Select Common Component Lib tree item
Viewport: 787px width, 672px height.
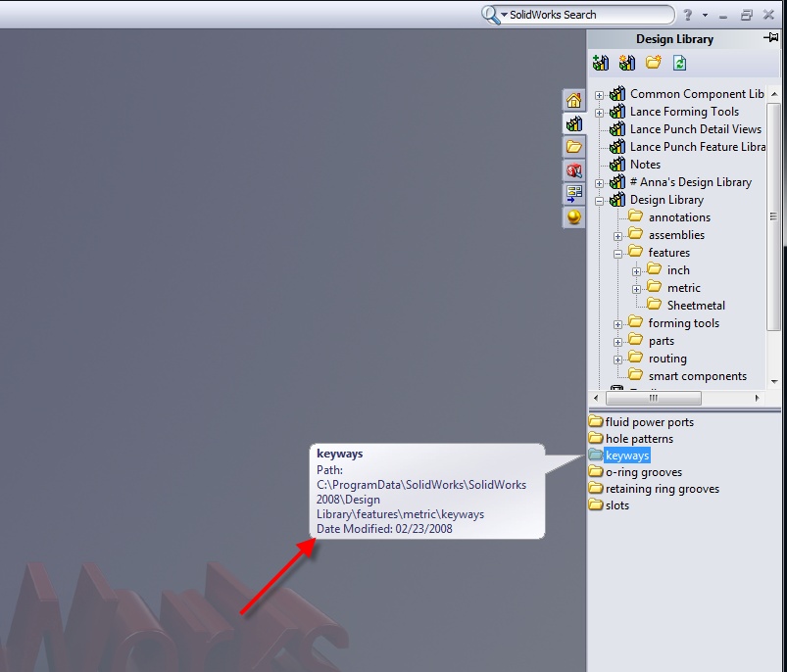pyautogui.click(x=697, y=94)
